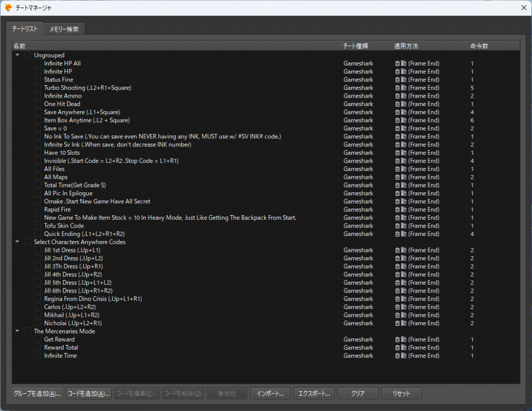Image resolution: width=532 pixels, height=411 pixels.
Task: Select Jill 2nd Dress (.Up+L2) entry
Action: point(265,258)
